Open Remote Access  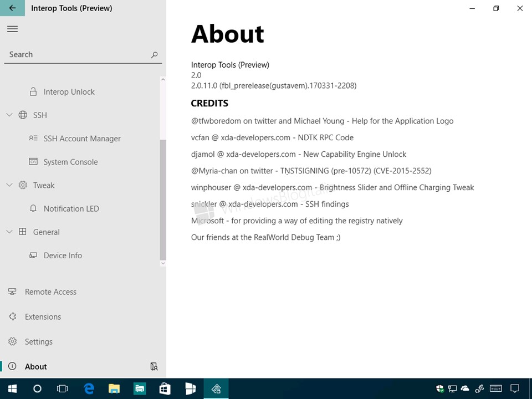(x=50, y=292)
